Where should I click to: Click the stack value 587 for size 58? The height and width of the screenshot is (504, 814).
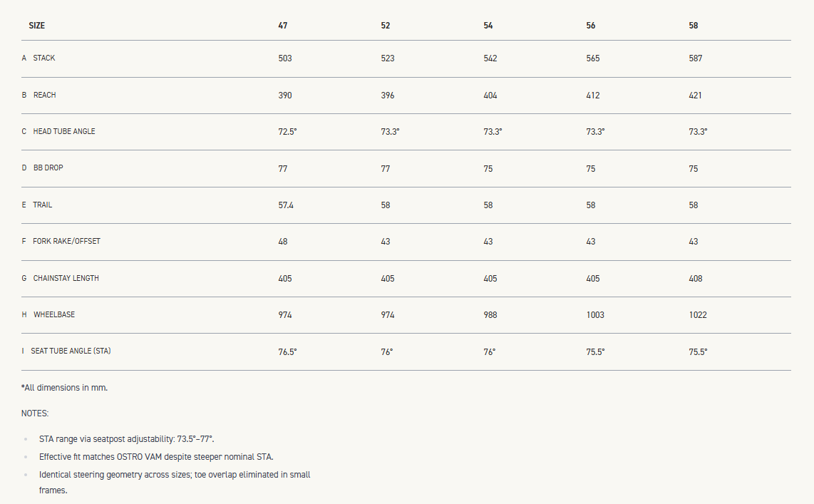point(696,58)
